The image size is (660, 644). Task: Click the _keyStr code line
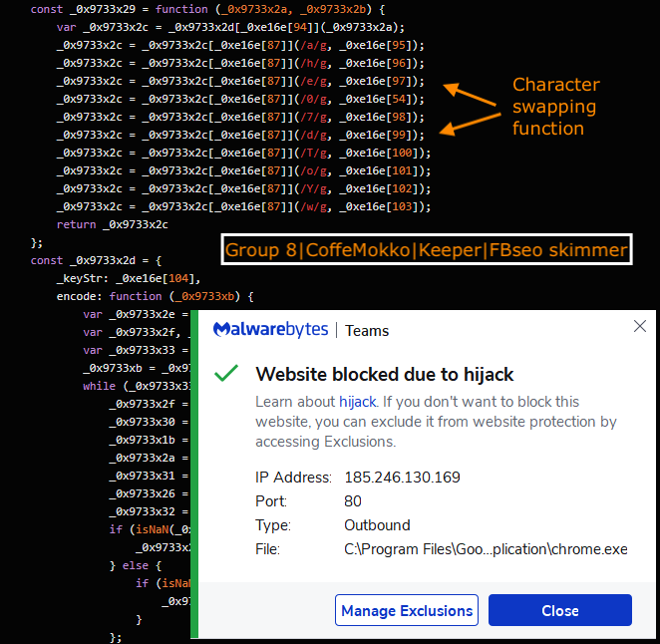point(128,278)
